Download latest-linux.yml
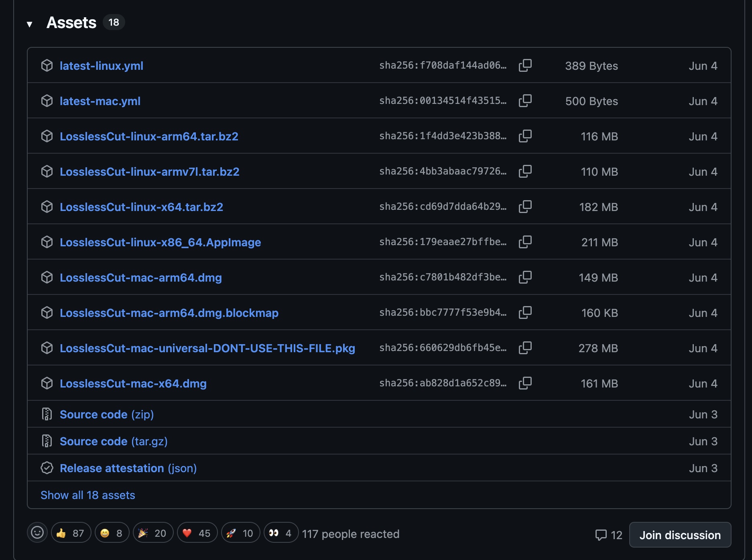The image size is (752, 560). pyautogui.click(x=102, y=66)
